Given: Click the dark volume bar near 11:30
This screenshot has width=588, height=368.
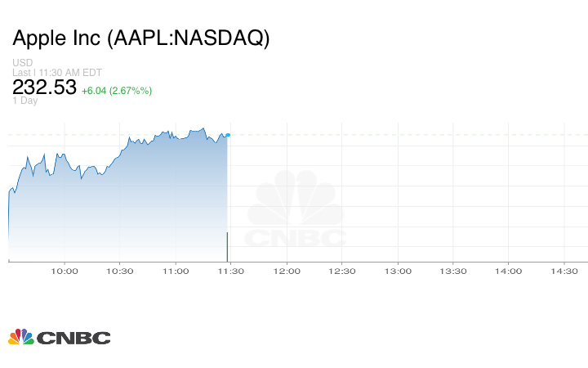Looking at the screenshot, I should tap(226, 246).
